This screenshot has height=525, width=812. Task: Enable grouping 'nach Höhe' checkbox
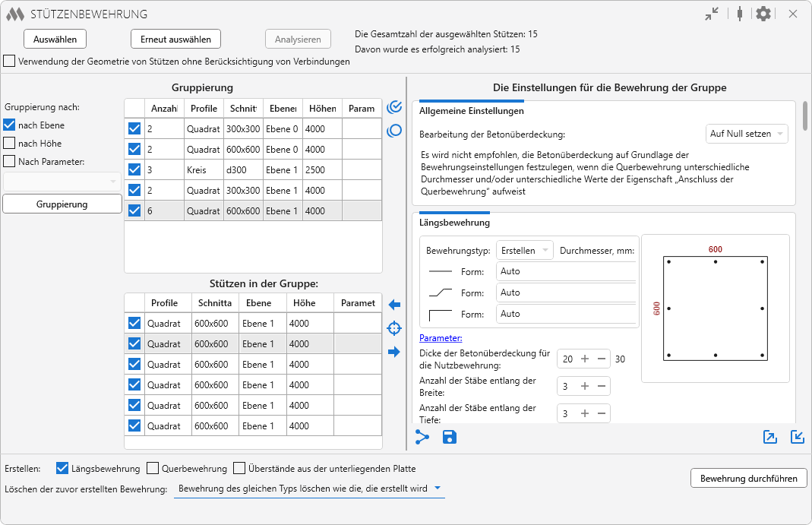(10, 143)
